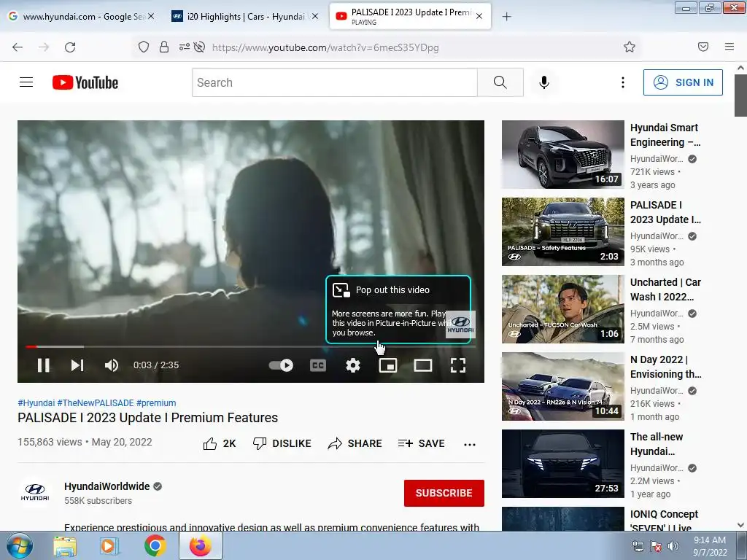SAVE the video to a playlist
This screenshot has height=560, width=747.
(421, 443)
